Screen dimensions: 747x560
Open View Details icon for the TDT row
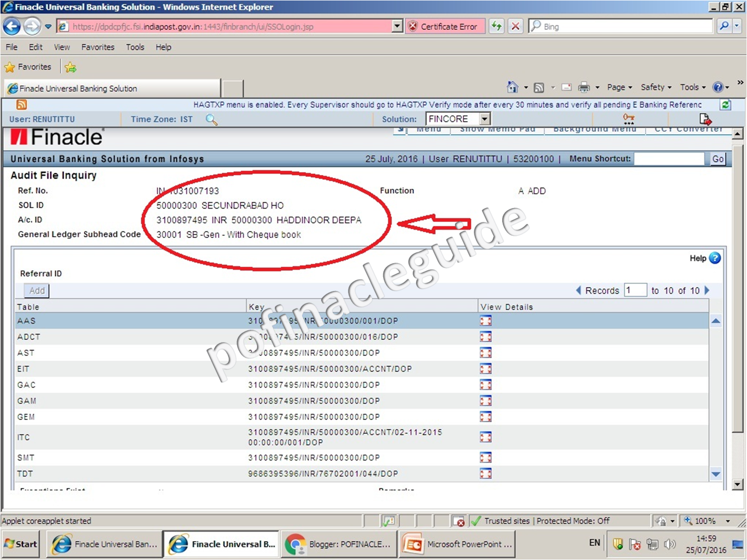[485, 473]
